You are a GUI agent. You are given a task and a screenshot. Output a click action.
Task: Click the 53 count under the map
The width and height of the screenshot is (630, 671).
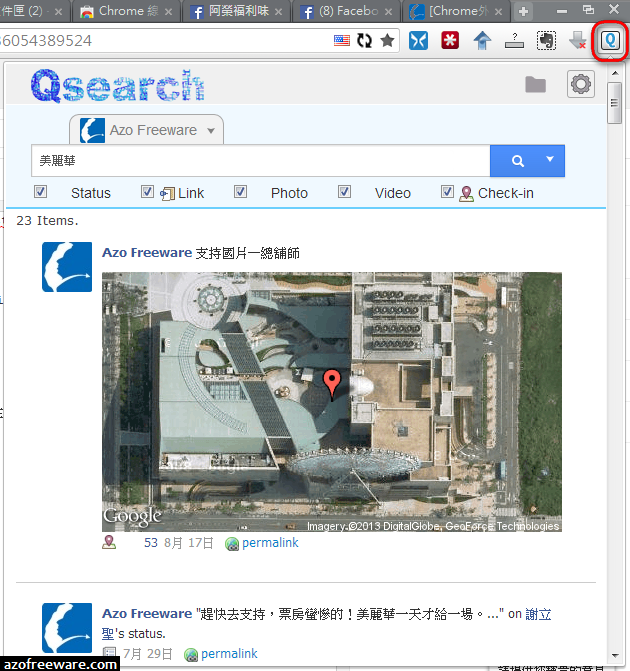pyautogui.click(x=151, y=543)
